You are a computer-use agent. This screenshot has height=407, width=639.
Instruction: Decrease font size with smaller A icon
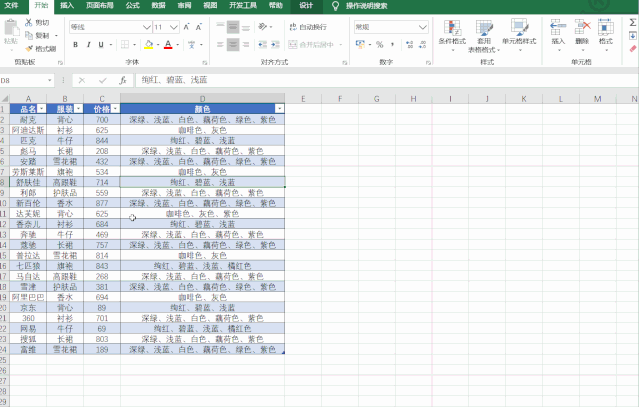coord(198,27)
